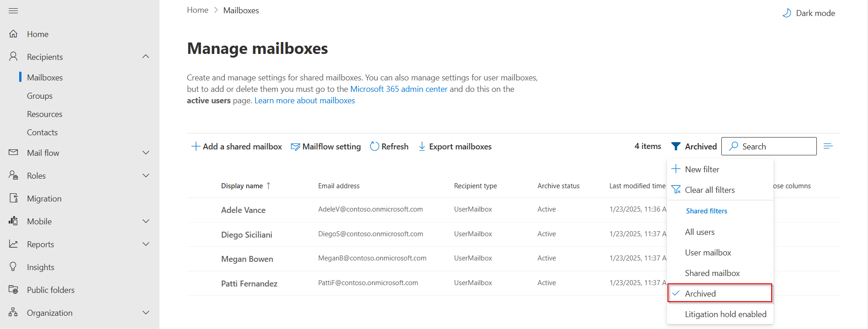Toggle Dark mode
The width and height of the screenshot is (868, 329).
coord(808,13)
